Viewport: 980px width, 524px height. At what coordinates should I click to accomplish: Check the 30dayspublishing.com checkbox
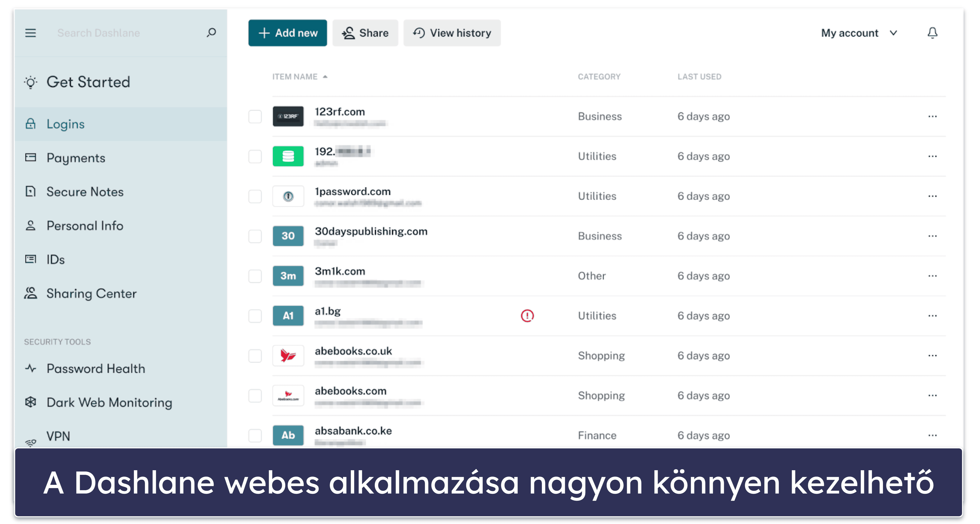[255, 236]
